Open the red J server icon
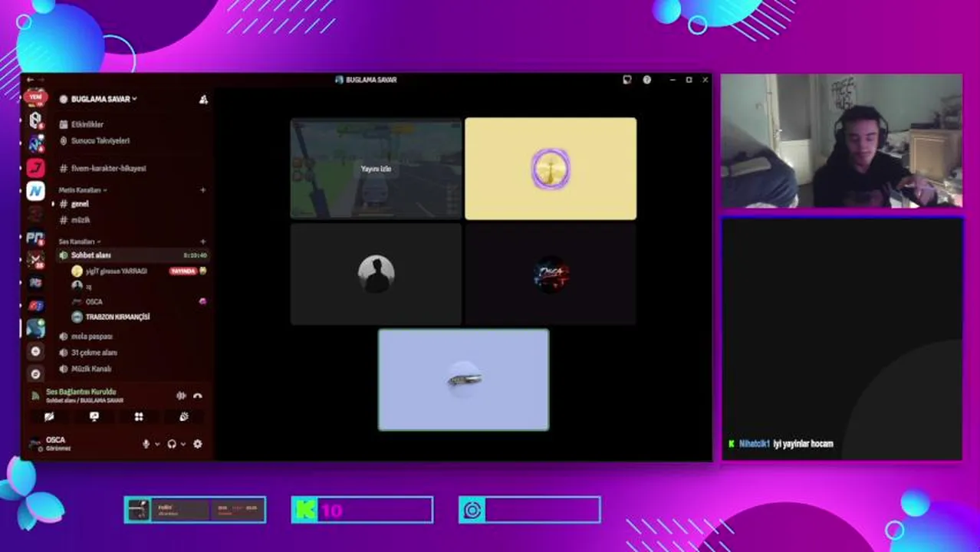The image size is (980, 552). pyautogui.click(x=35, y=167)
